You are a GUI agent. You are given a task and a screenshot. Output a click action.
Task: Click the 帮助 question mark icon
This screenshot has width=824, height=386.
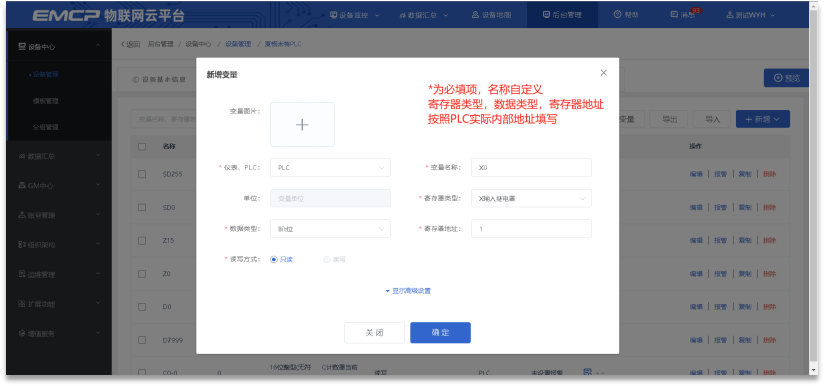617,15
